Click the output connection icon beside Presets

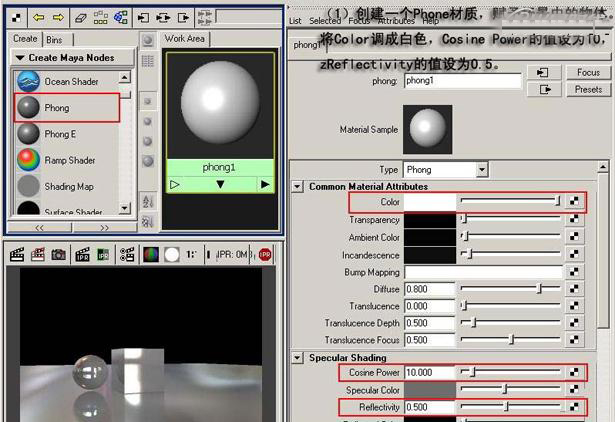click(545, 90)
